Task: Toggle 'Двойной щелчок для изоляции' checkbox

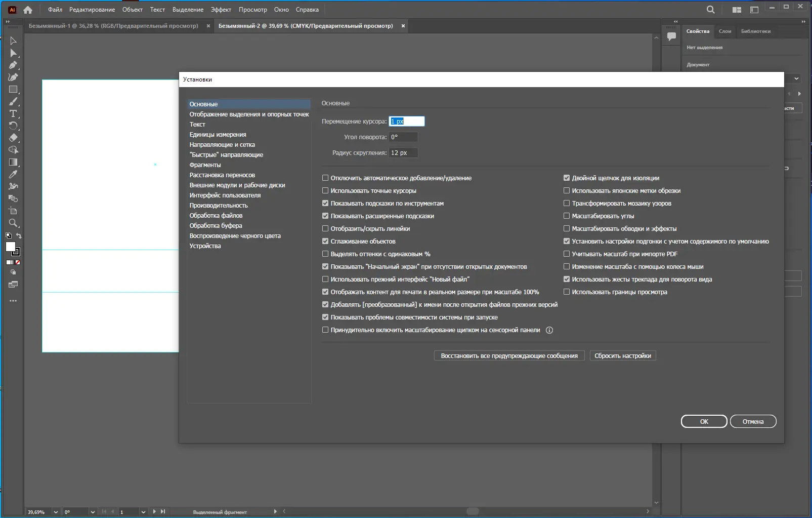Action: coord(567,178)
